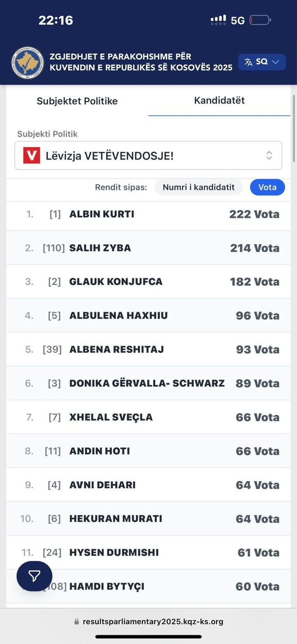Screen dimensions: 297x644
Task: Tap the floating filter funnel button
Action: tap(34, 576)
